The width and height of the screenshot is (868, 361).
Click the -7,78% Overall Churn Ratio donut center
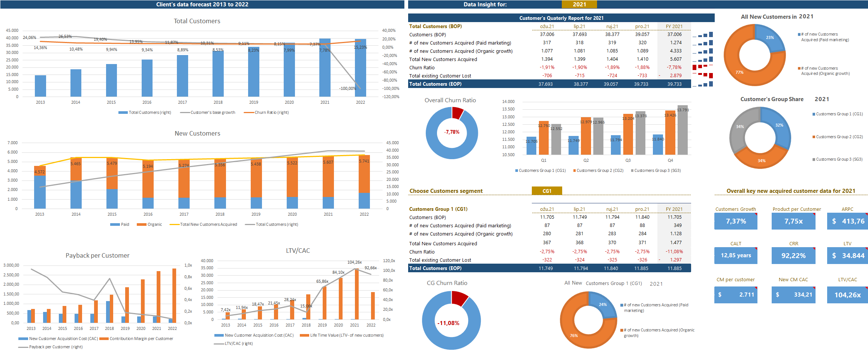pos(452,132)
